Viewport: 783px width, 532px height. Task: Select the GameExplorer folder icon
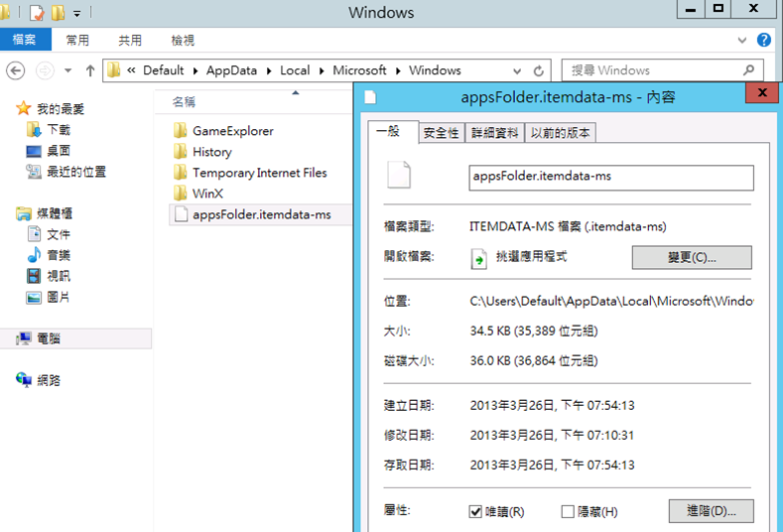click(x=181, y=131)
